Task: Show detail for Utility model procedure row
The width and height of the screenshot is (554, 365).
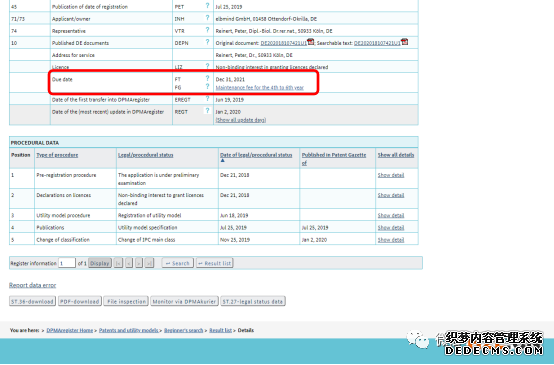Action: coord(391,215)
